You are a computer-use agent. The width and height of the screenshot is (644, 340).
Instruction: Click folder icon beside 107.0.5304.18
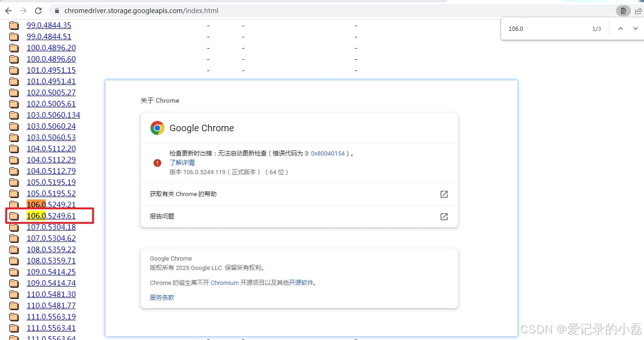coord(14,227)
